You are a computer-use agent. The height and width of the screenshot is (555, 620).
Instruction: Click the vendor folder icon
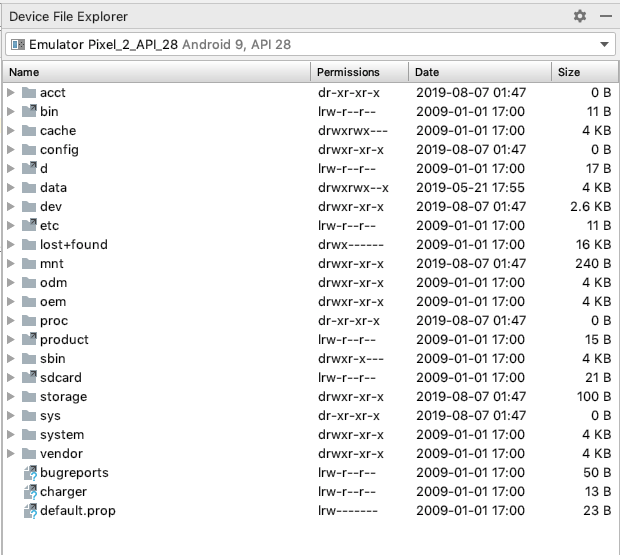(29, 453)
